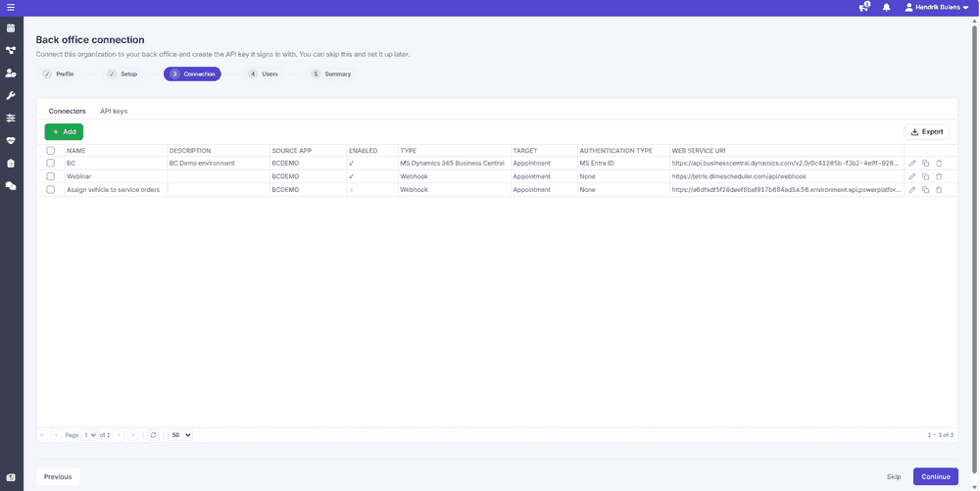Click the Previous button
980x491 pixels.
coord(58,476)
